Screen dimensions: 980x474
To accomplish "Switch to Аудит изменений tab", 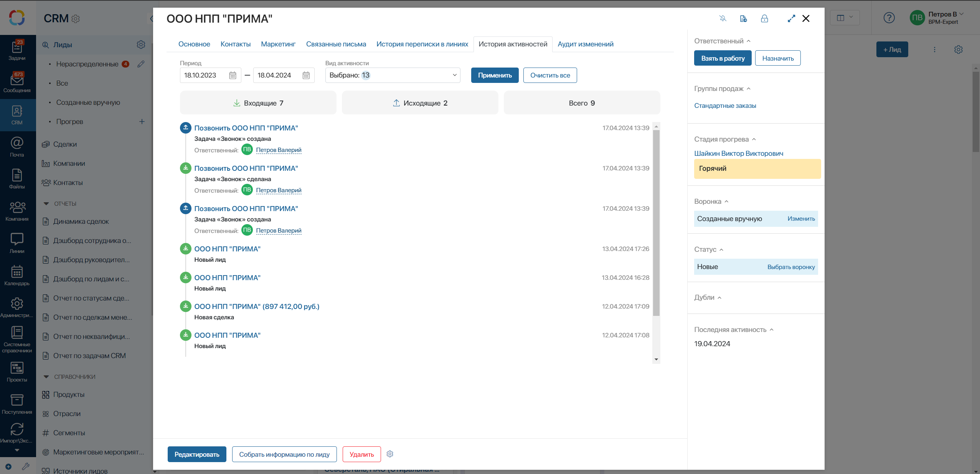I will click(585, 44).
